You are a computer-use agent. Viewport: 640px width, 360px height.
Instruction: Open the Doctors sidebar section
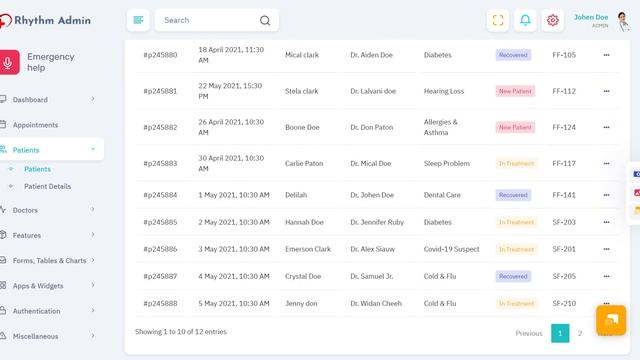pyautogui.click(x=25, y=210)
